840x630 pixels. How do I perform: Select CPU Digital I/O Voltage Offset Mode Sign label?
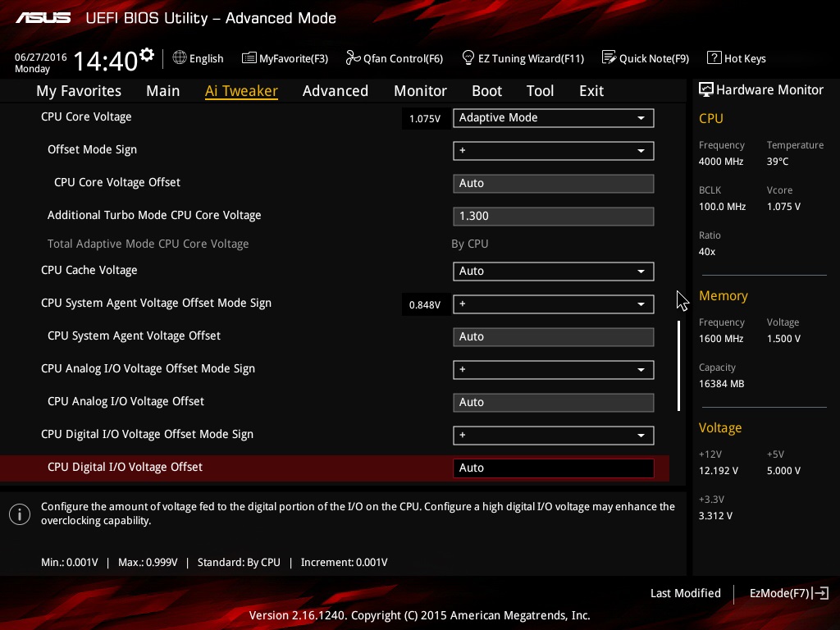tap(148, 434)
